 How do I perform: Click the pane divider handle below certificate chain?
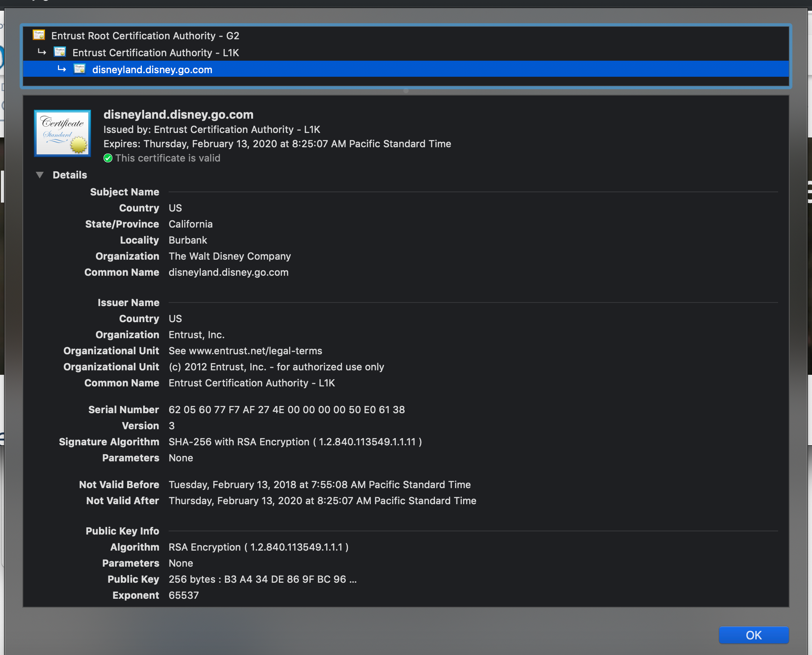pos(406,91)
